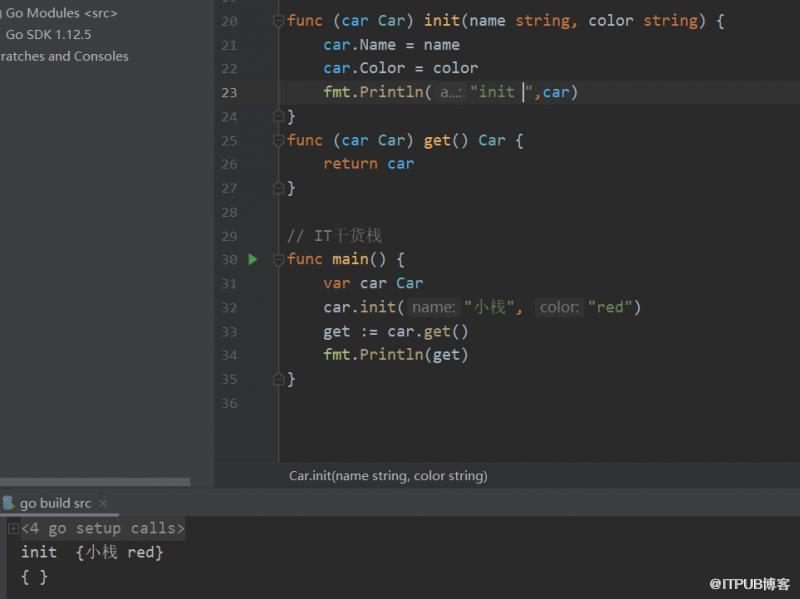Close the go build src run tab
Viewport: 800px width, 599px height.
[x=103, y=503]
